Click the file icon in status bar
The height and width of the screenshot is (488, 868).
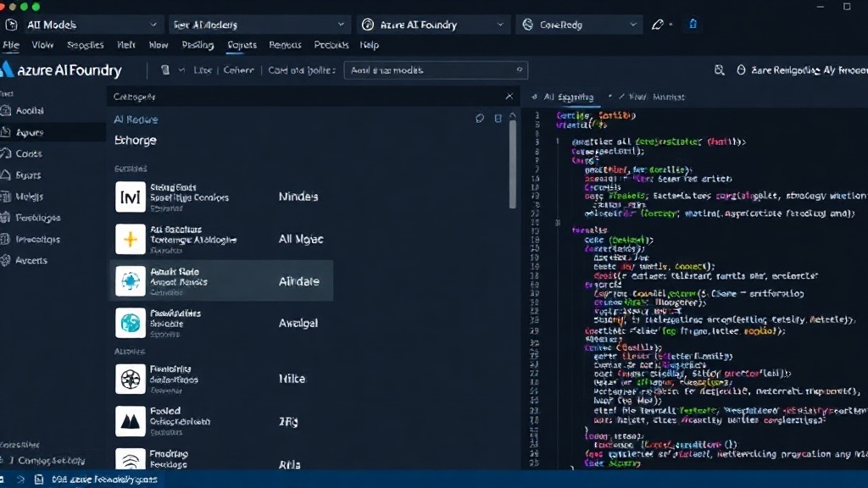pyautogui.click(x=39, y=480)
